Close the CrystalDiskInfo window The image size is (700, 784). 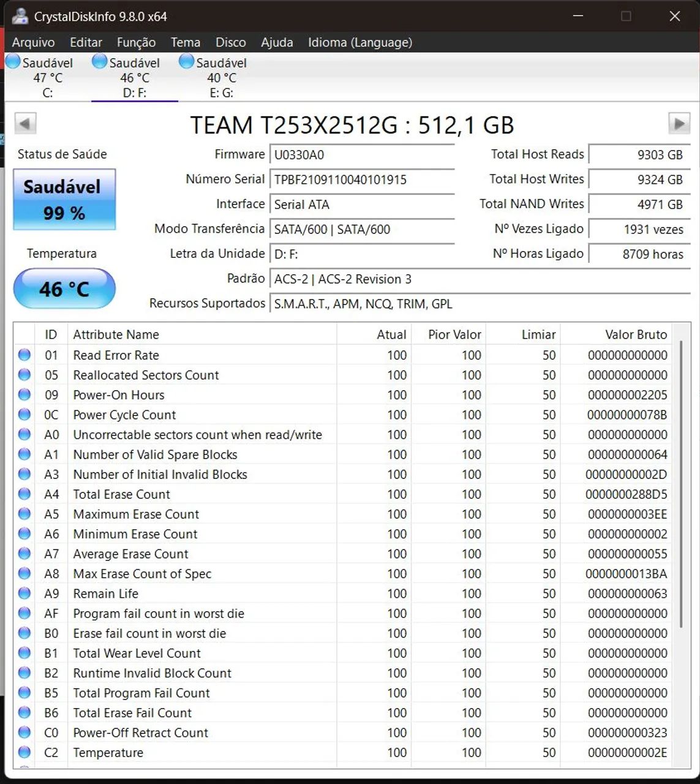coord(675,17)
